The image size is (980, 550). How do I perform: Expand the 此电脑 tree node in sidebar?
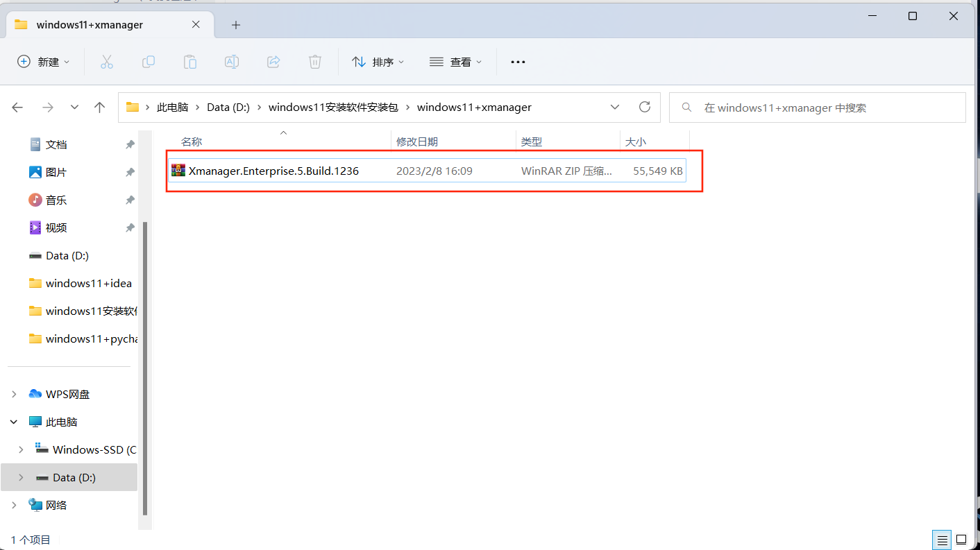[14, 421]
